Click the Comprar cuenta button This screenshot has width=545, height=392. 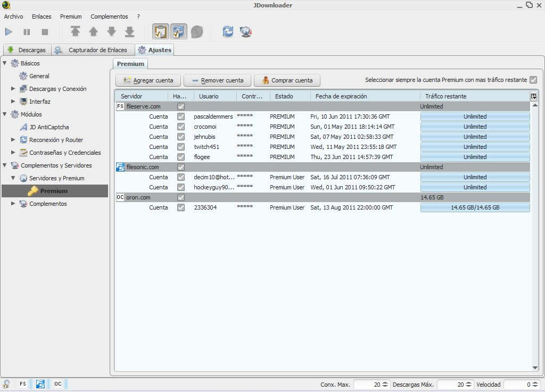click(287, 80)
